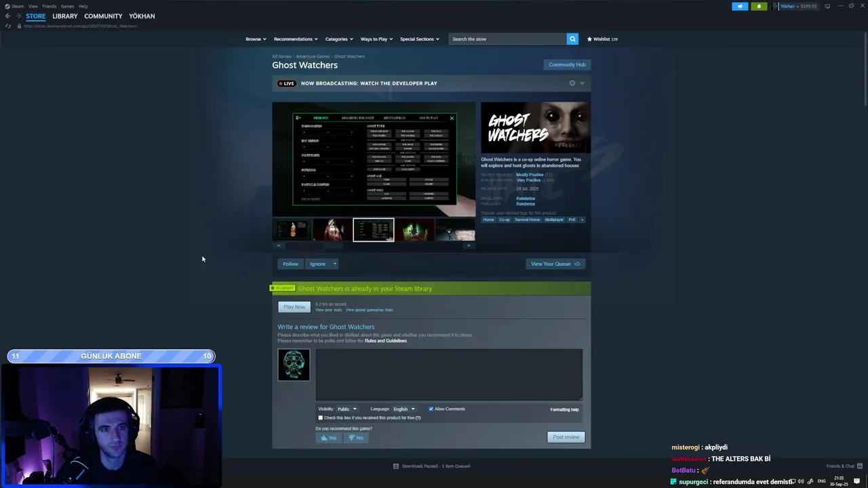
Task: Select the red-dress ghost screenshot thumbnail
Action: click(x=332, y=230)
